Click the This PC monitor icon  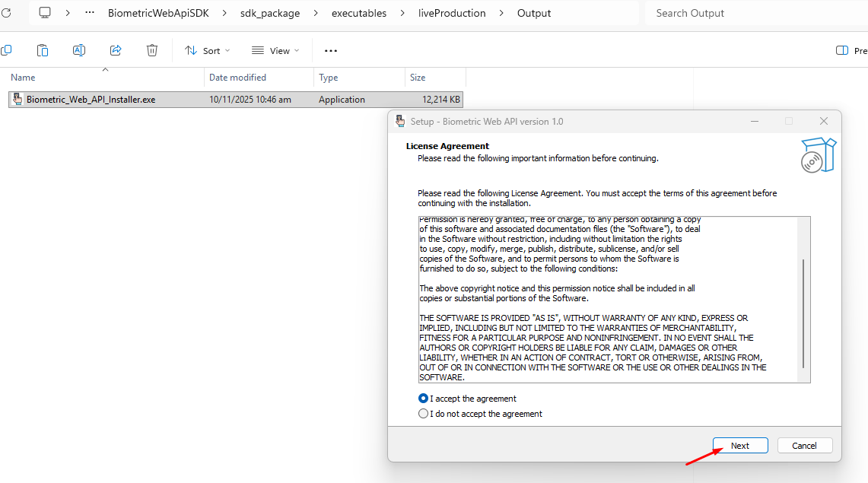pos(45,13)
